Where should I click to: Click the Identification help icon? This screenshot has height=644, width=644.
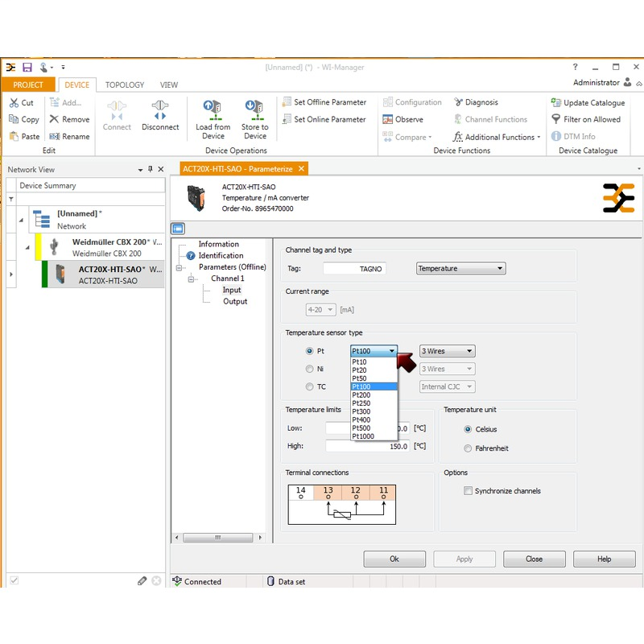[191, 255]
